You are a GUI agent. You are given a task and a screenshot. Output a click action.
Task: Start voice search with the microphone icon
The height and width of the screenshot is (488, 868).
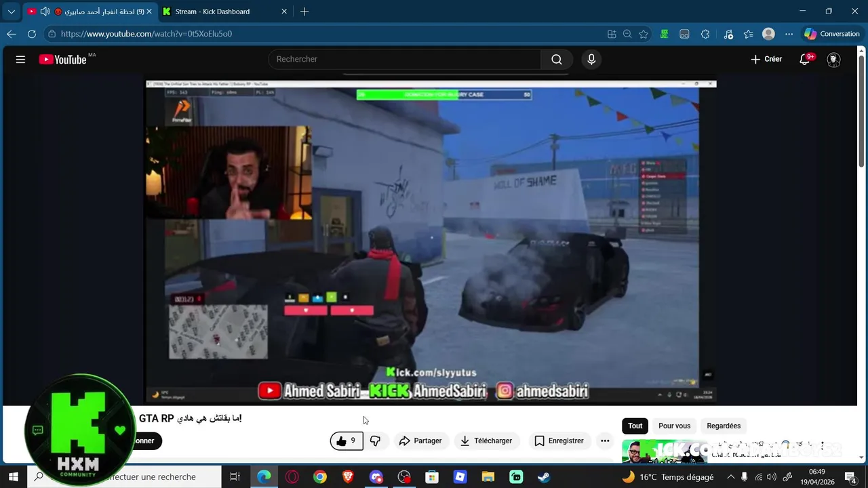(591, 60)
